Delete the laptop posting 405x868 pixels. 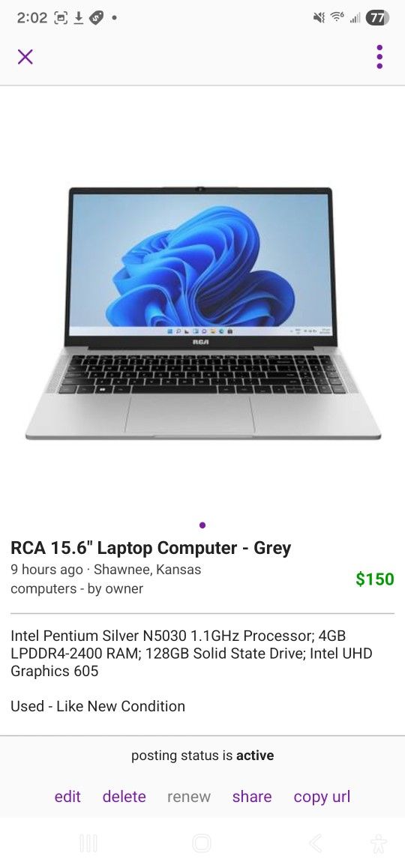[x=124, y=796]
